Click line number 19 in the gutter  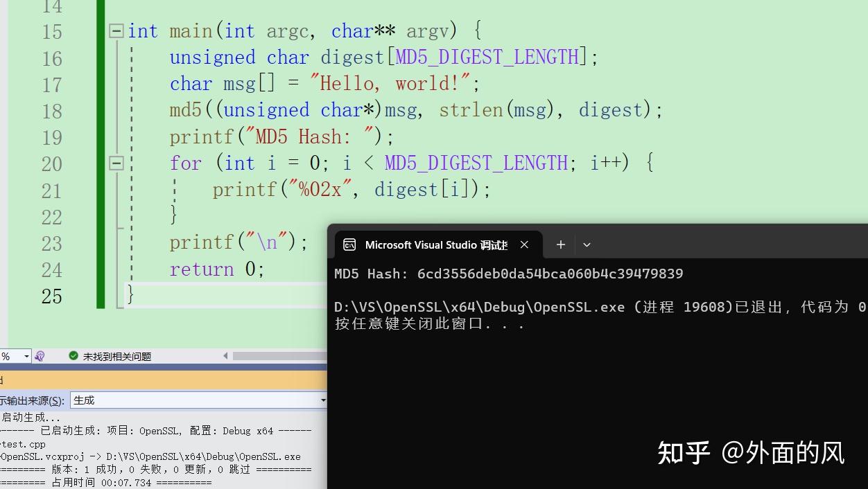click(52, 137)
